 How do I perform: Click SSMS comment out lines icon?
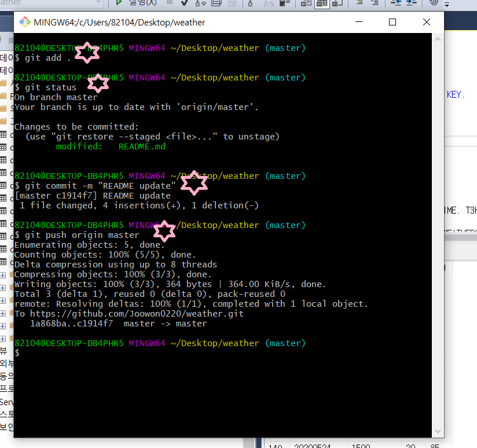tap(359, 2)
